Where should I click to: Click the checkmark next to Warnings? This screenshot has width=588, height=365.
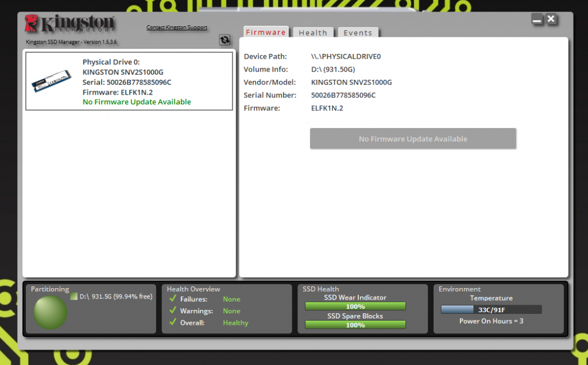173,310
